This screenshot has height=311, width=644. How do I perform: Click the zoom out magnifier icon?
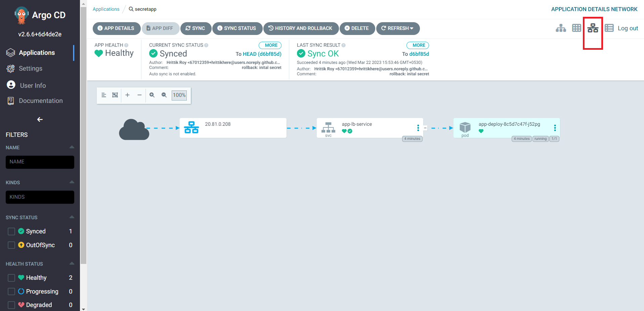tap(164, 95)
